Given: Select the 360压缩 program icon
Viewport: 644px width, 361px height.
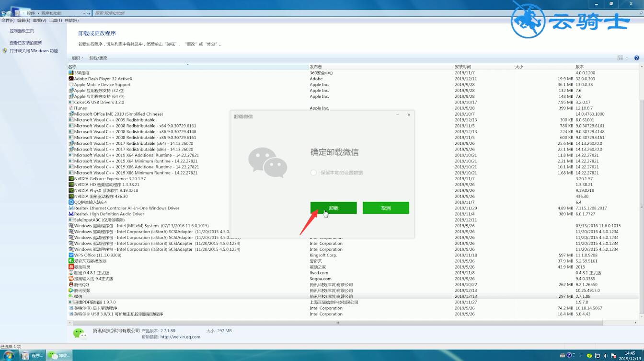Looking at the screenshot, I should pyautogui.click(x=71, y=73).
